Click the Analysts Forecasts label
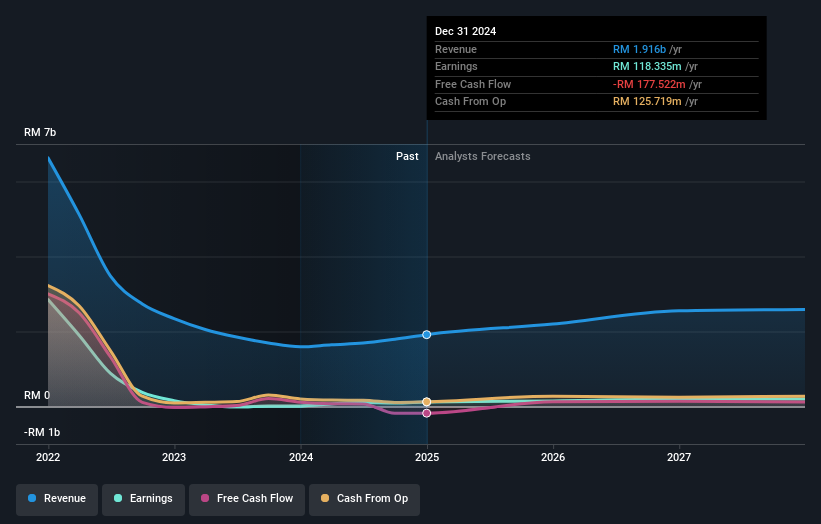 coord(483,156)
